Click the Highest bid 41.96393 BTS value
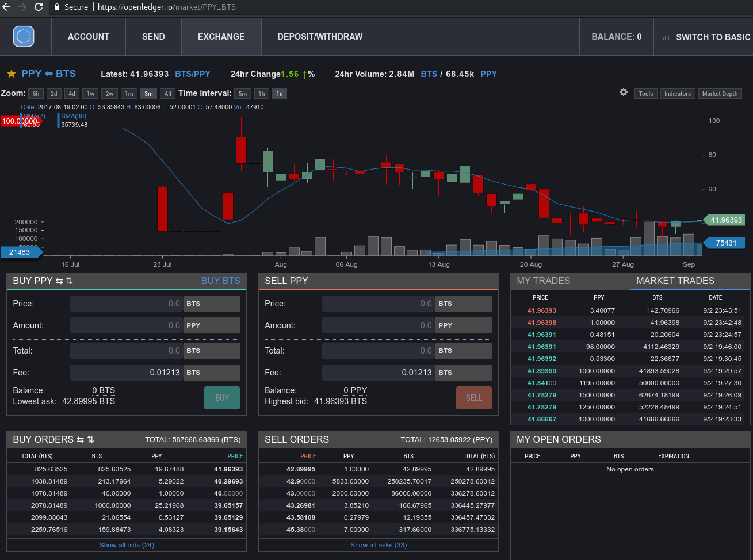 tap(341, 401)
